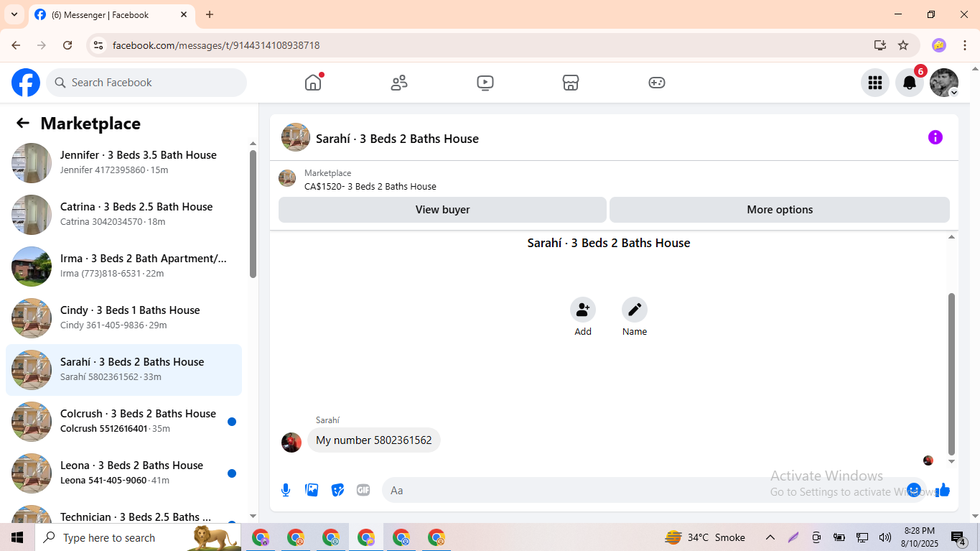Open the Friends icon in top navigation
980x551 pixels.
click(x=399, y=83)
